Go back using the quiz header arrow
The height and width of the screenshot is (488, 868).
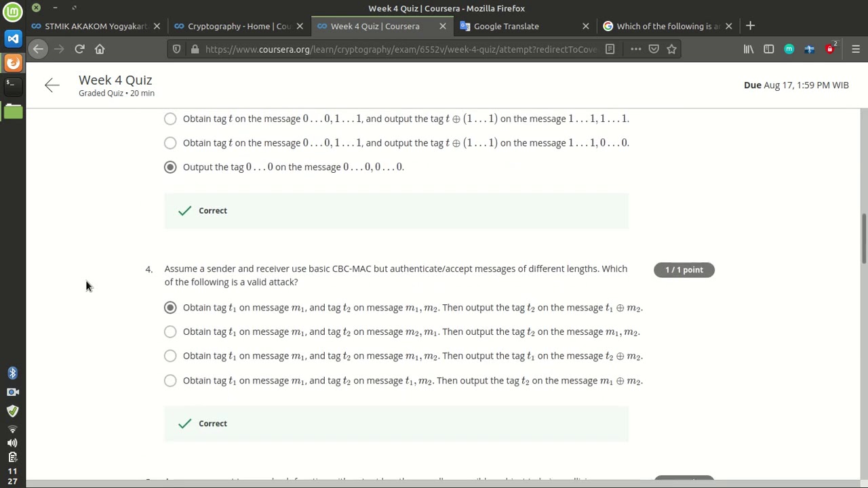click(52, 85)
